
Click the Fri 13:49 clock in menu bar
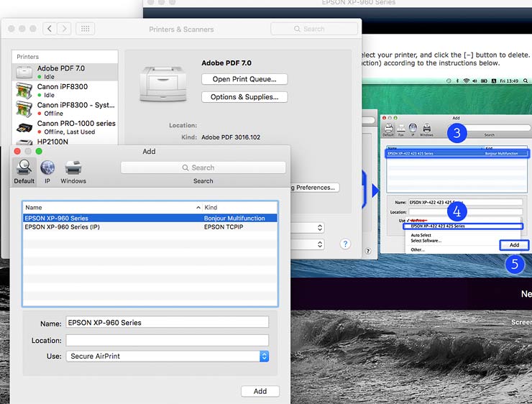tap(509, 81)
